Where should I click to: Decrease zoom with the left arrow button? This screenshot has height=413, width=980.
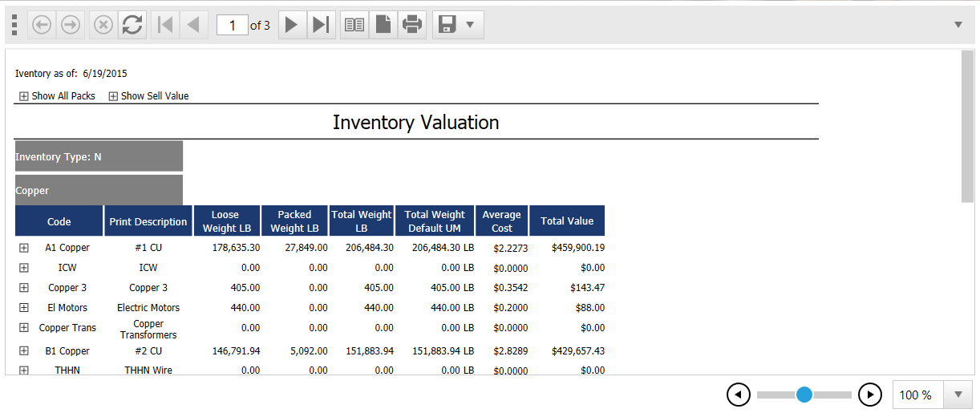click(x=739, y=395)
